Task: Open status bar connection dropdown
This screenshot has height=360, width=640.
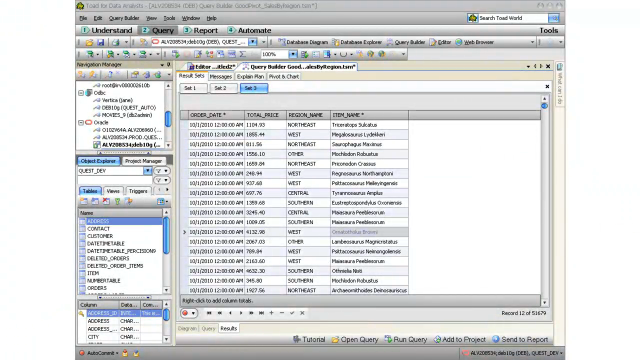Action: (x=561, y=353)
